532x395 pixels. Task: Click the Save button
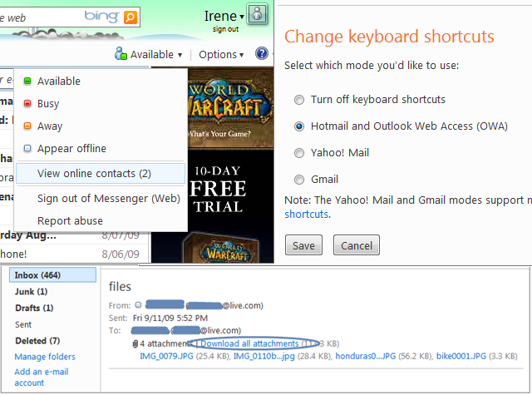coord(303,245)
